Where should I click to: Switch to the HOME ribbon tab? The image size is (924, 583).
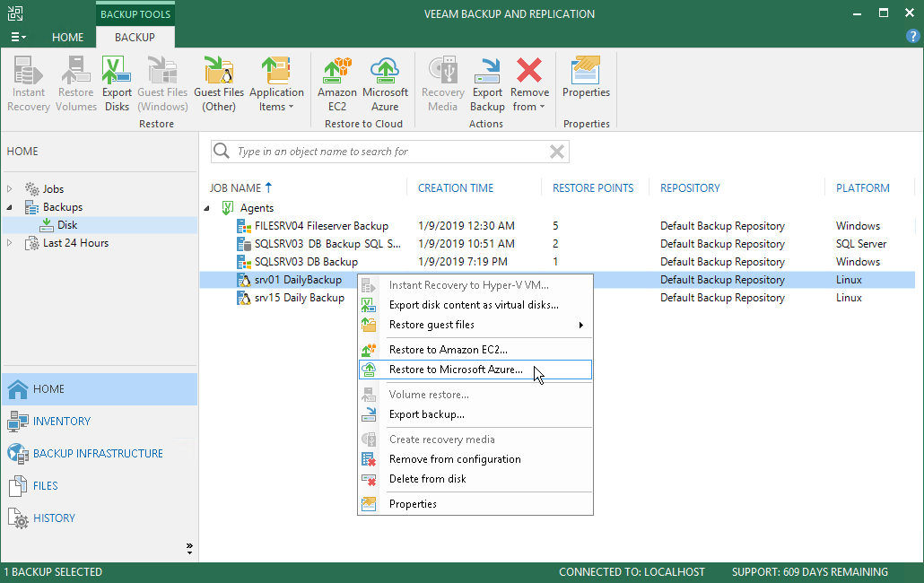click(x=68, y=37)
